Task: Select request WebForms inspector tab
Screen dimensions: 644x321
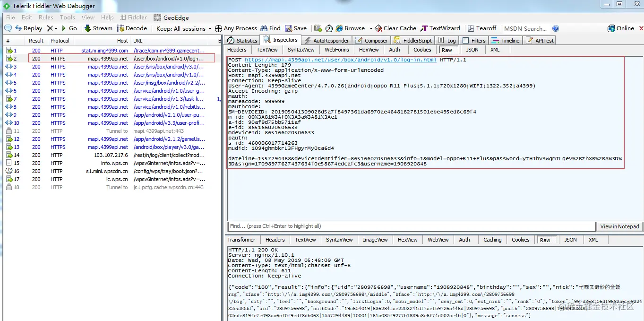Action: coord(337,50)
